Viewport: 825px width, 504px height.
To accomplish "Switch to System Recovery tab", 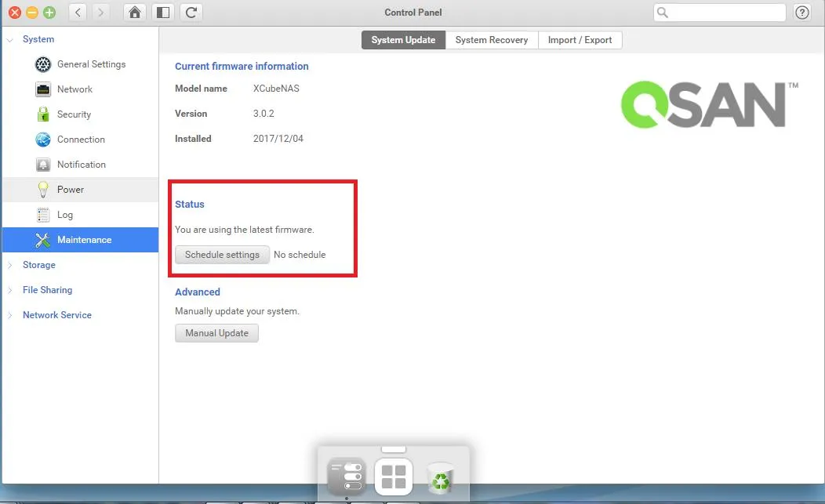I will coord(492,40).
